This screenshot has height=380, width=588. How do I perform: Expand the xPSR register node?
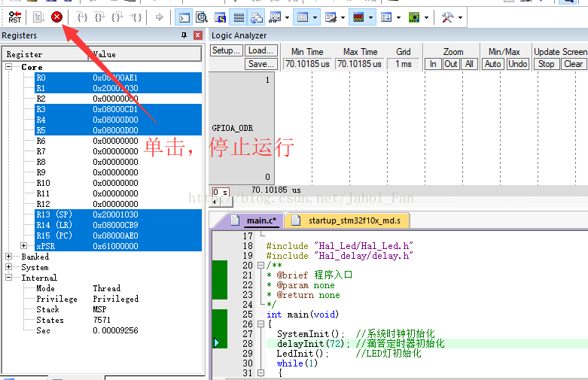point(23,246)
